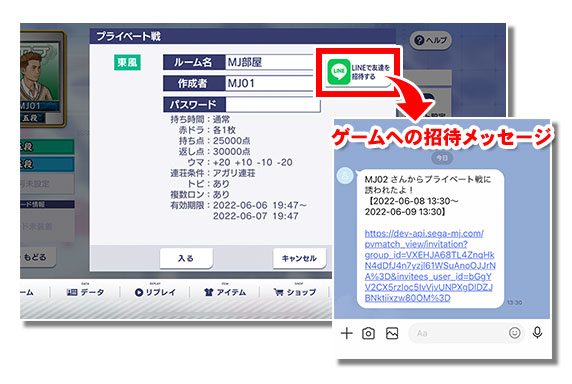Click the sender profile avatar in chat
The width and height of the screenshot is (572, 384).
coord(345,177)
